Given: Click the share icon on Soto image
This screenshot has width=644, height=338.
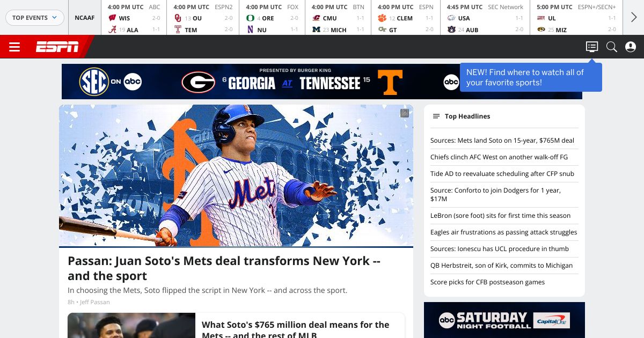Looking at the screenshot, I should pos(405,113).
